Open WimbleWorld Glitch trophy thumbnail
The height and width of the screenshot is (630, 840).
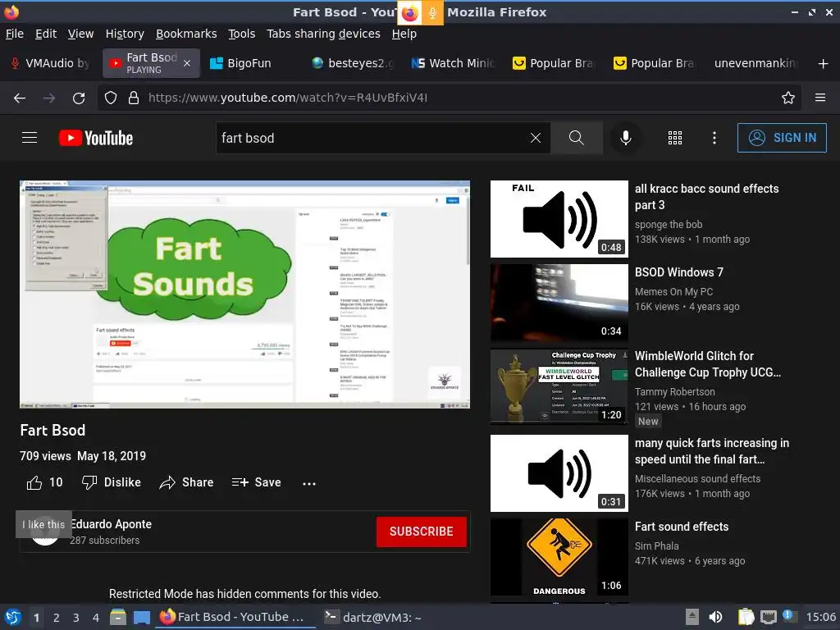(x=559, y=386)
